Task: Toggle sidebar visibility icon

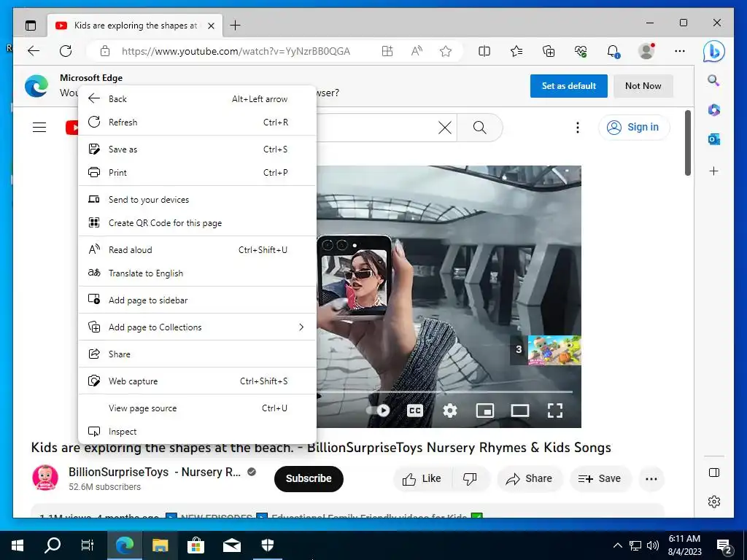Action: pyautogui.click(x=713, y=472)
